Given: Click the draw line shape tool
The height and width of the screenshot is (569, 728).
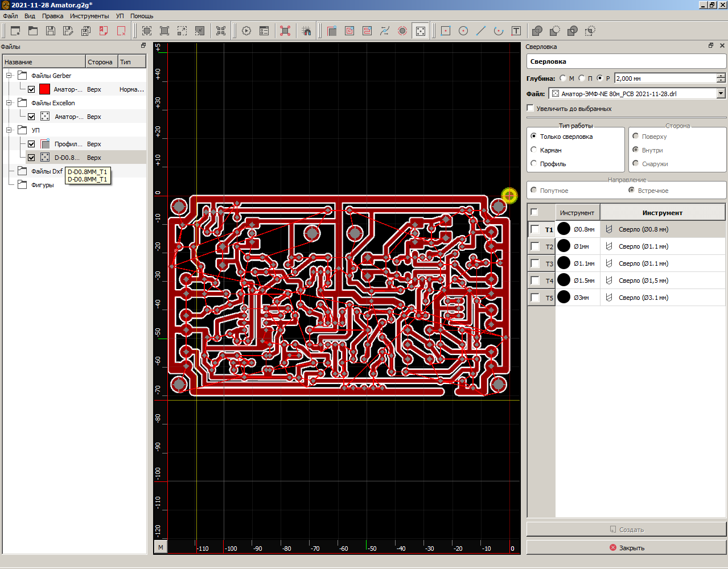Looking at the screenshot, I should 481,31.
